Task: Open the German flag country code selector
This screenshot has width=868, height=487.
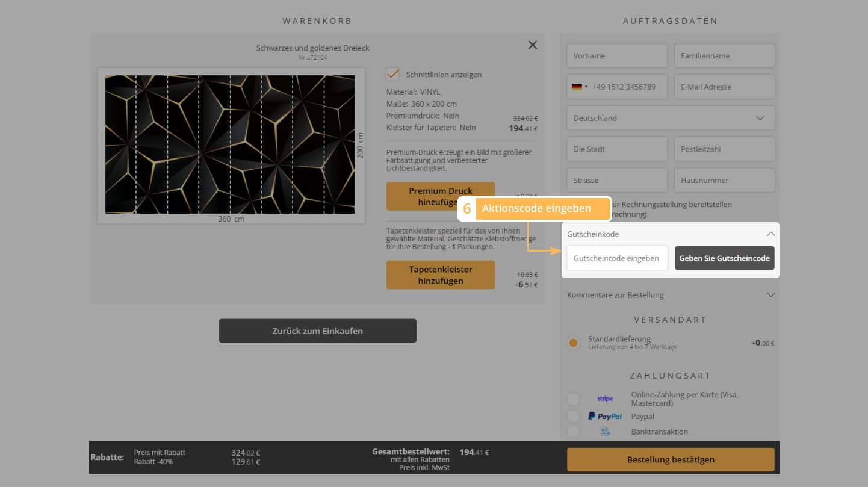Action: point(579,87)
